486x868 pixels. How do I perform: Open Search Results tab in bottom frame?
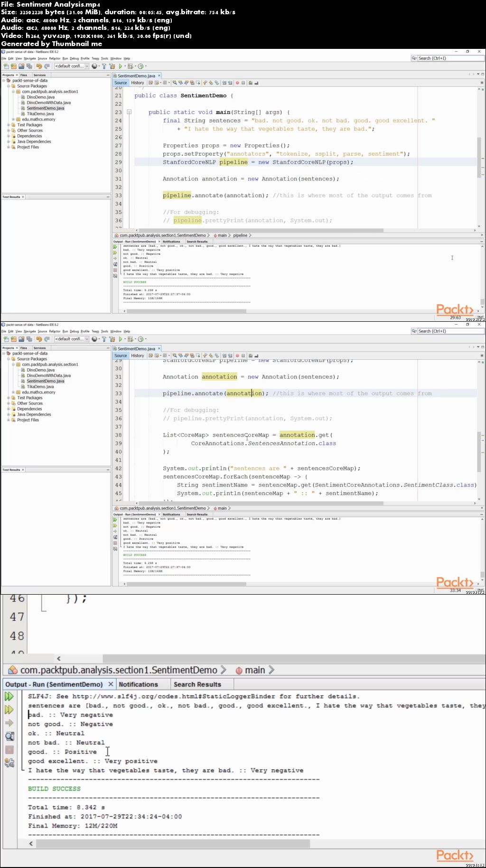pyautogui.click(x=197, y=684)
